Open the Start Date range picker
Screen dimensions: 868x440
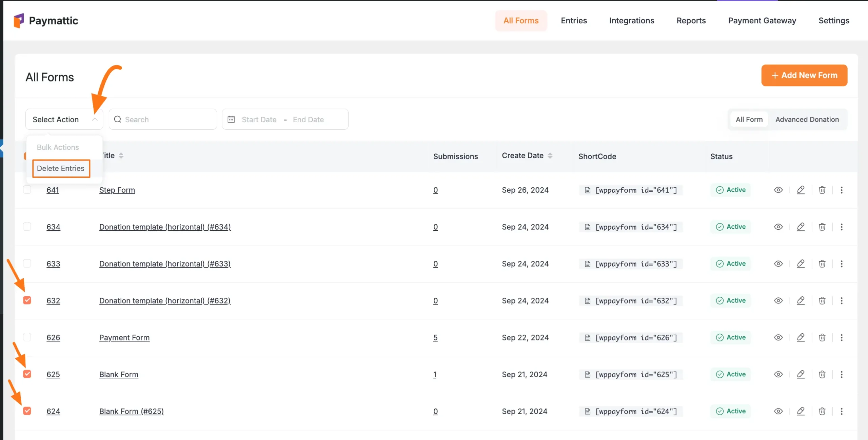[259, 120]
